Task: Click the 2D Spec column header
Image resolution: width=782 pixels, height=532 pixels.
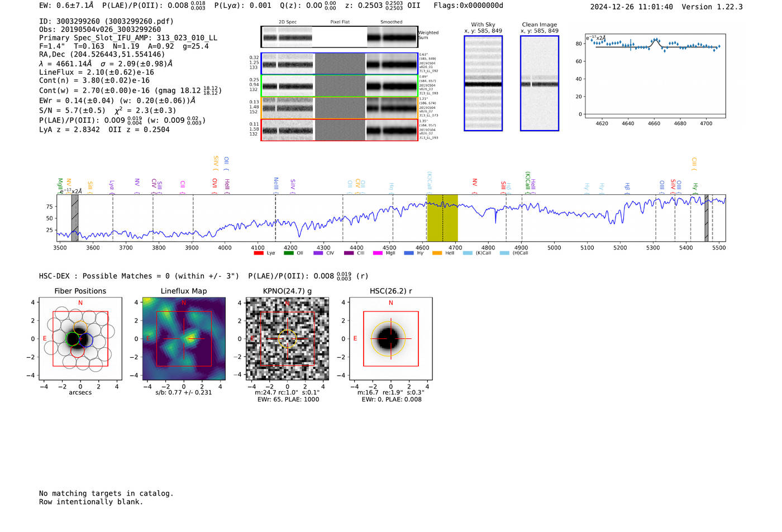Action: (288, 22)
